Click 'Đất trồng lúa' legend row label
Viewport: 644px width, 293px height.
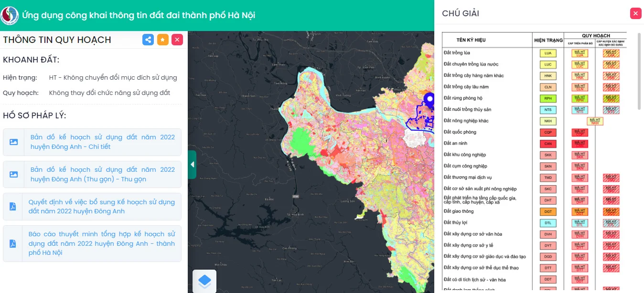click(x=457, y=52)
